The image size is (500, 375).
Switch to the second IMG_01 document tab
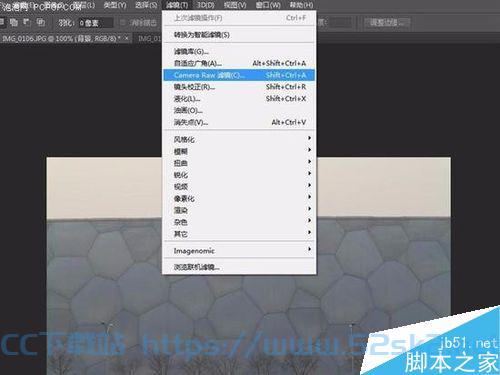click(x=149, y=39)
